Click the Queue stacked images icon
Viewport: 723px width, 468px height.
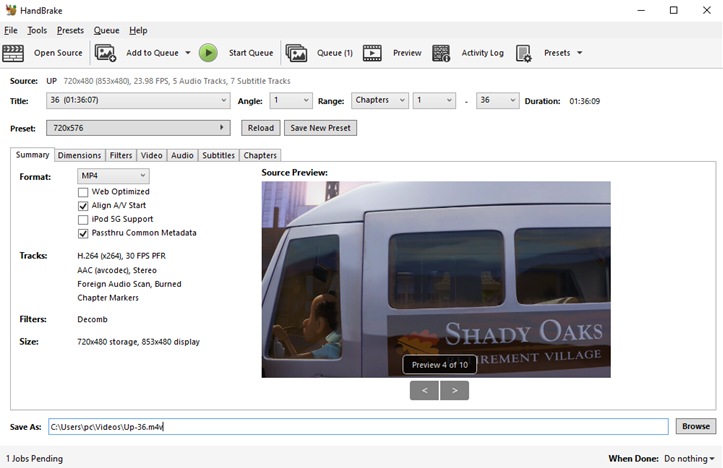(296, 53)
